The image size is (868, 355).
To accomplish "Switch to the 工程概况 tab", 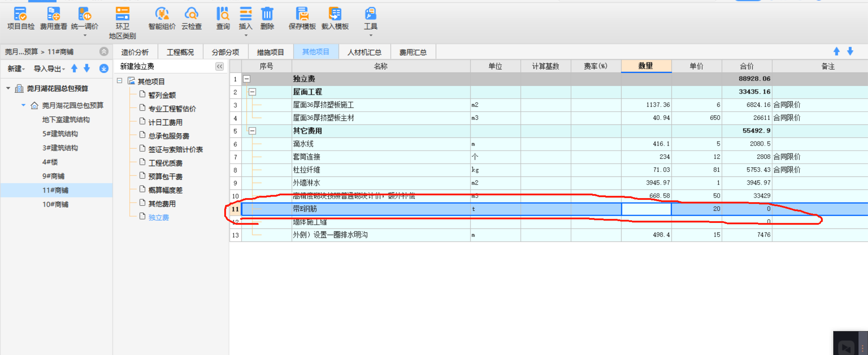I will coord(180,52).
